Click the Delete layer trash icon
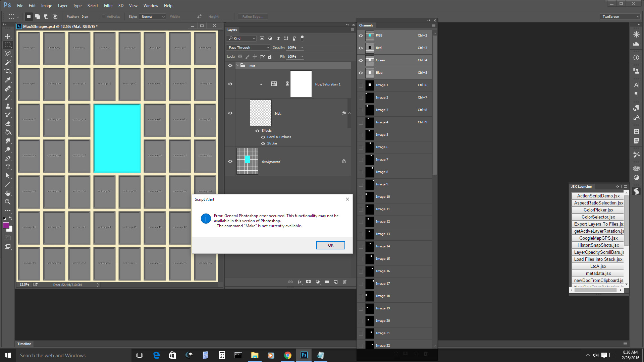Screen dimensions: 644x362 [x=344, y=282]
